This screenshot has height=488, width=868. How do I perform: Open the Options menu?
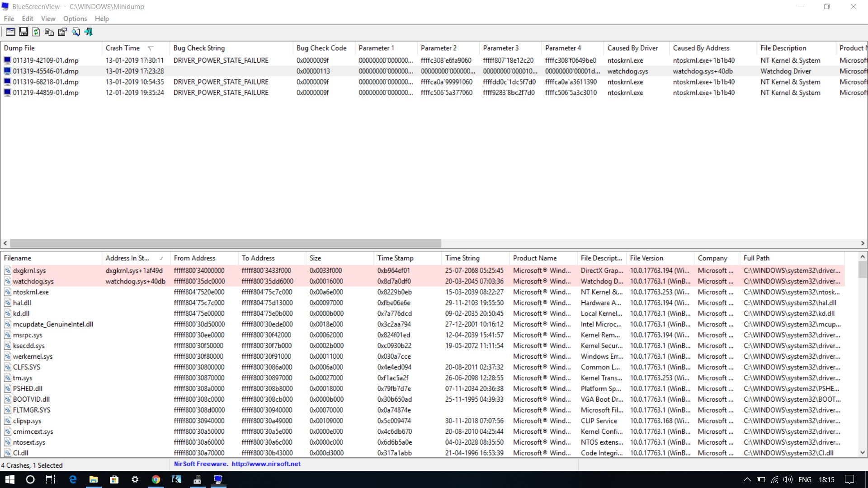pos(75,19)
